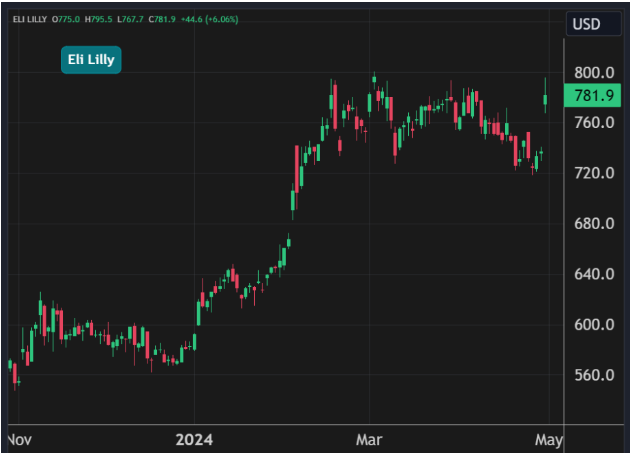The height and width of the screenshot is (453, 630).
Task: Click the current price tag 781.9
Action: pos(593,96)
